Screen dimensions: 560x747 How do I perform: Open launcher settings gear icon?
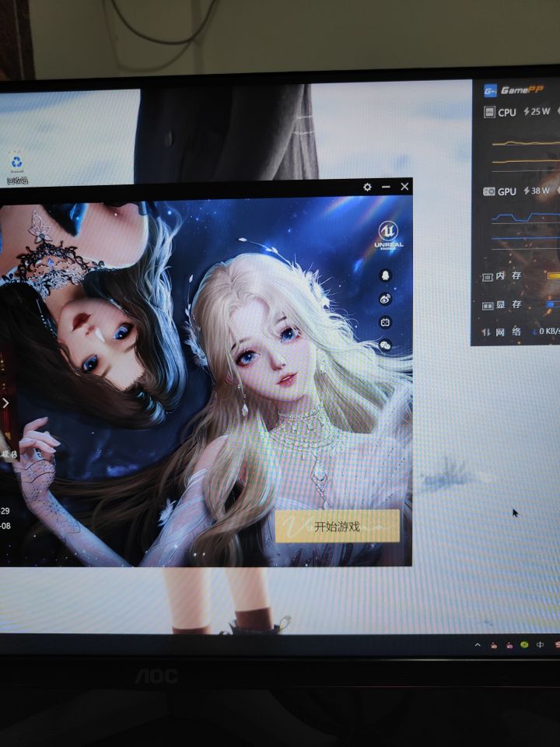(x=367, y=188)
